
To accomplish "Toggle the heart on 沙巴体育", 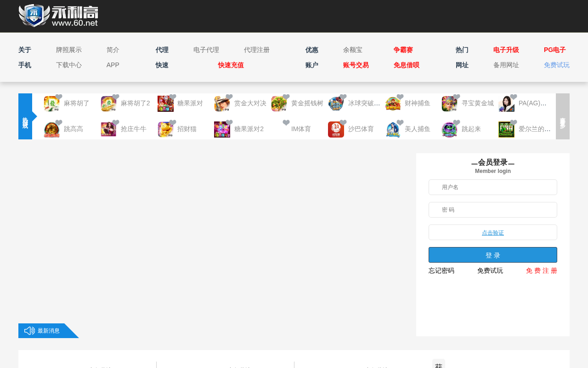I will tap(343, 123).
